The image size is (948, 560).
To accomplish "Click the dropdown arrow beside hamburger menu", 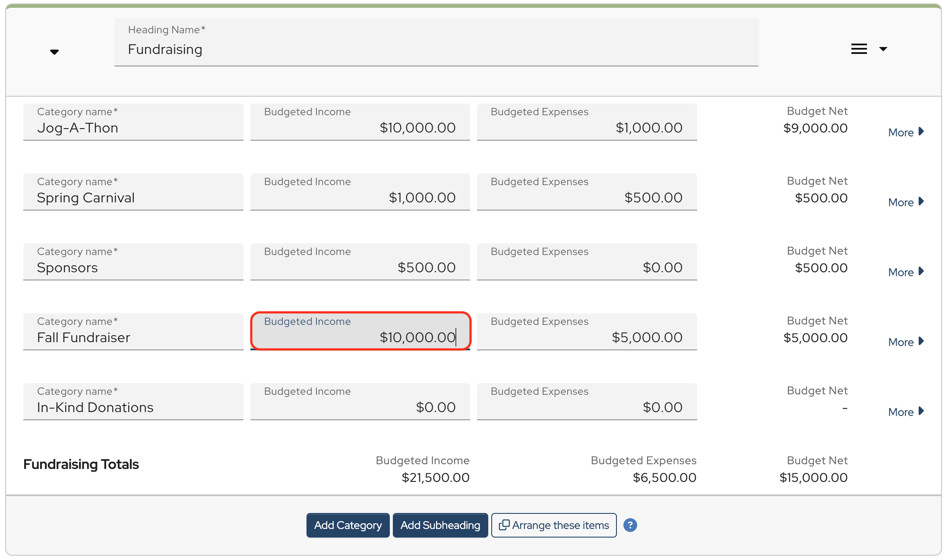I will point(883,49).
